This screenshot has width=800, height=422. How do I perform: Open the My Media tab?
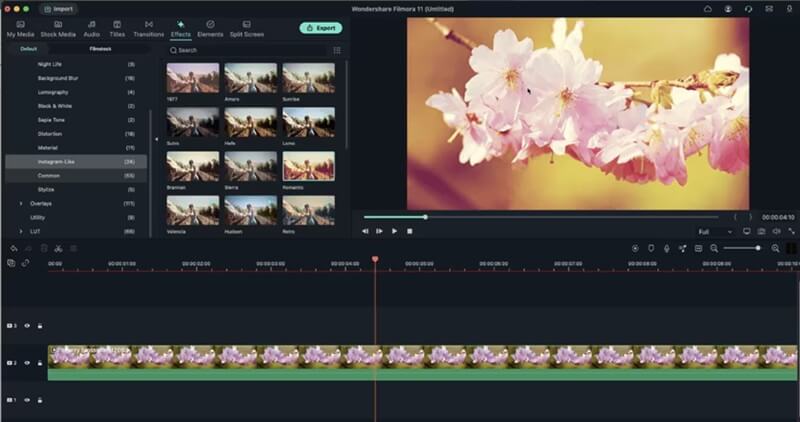[x=20, y=29]
